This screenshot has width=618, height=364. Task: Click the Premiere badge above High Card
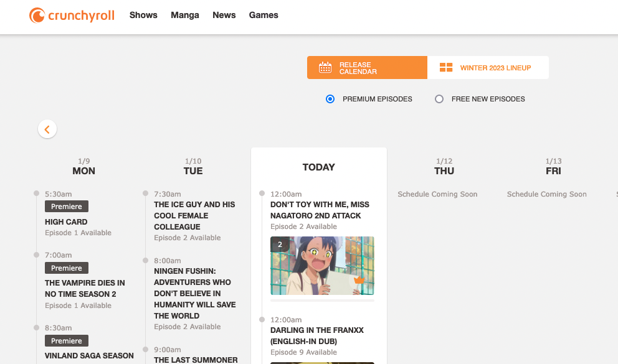click(x=67, y=206)
